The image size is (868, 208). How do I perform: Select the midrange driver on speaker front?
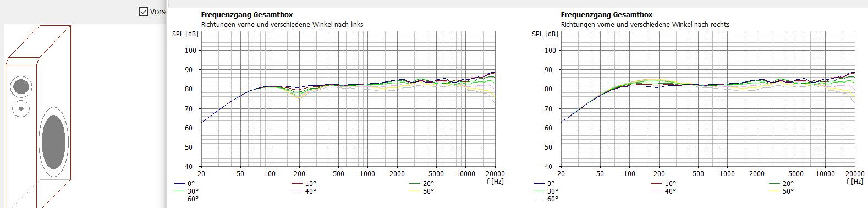[x=21, y=86]
